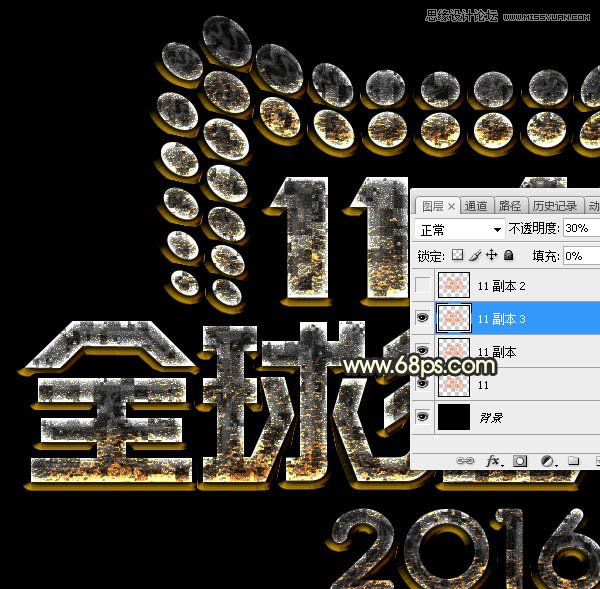Image resolution: width=600 pixels, height=589 pixels.
Task: Close the 图层 tab with its x
Action: [x=452, y=207]
